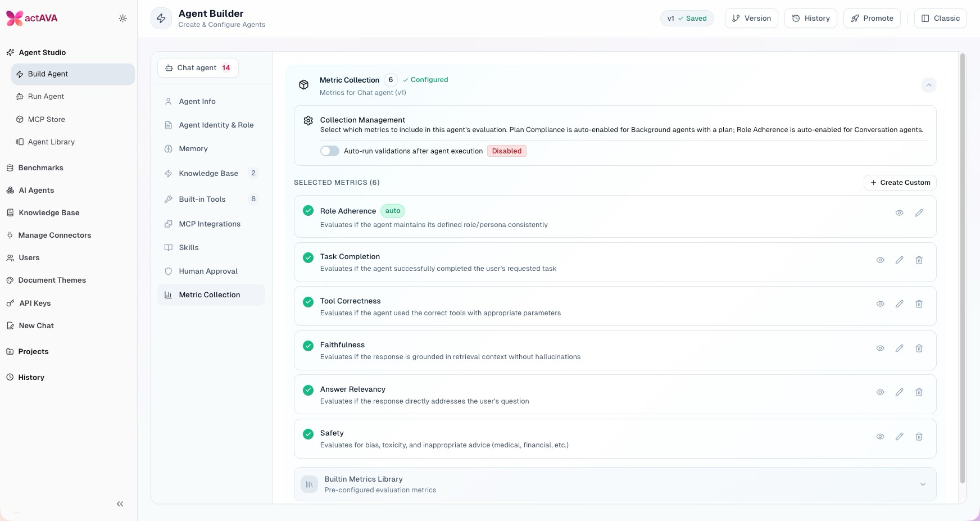Uncheck the Task Completion green checkmark
The width and height of the screenshot is (980, 521).
(308, 257)
